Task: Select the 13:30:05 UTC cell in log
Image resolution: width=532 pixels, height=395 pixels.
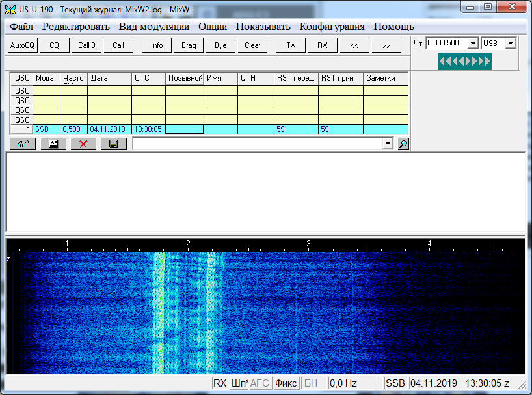Action: click(x=148, y=129)
